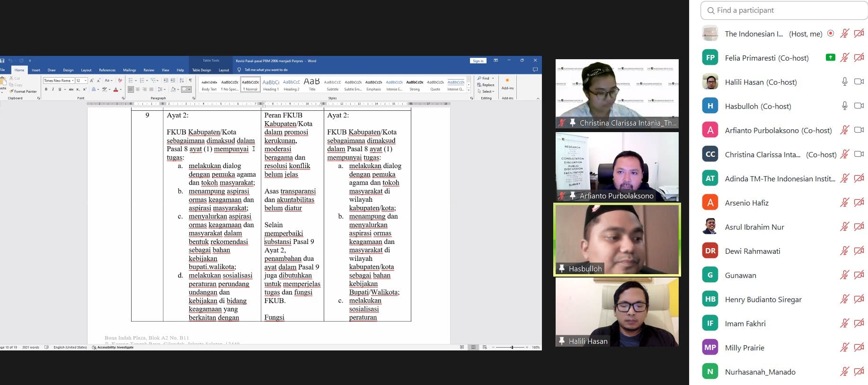Click the Save icon in Word's title bar

(x=2, y=61)
